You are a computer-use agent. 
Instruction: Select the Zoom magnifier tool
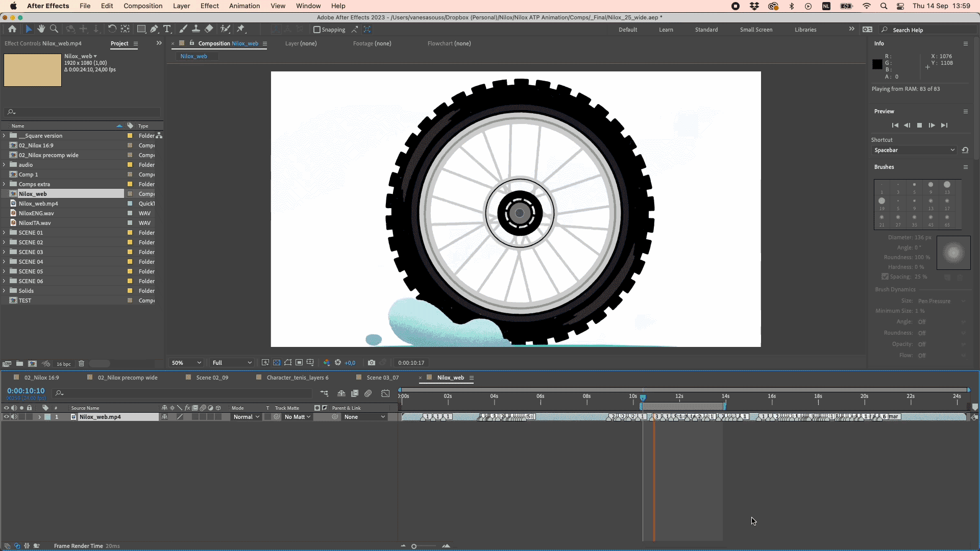(x=54, y=29)
